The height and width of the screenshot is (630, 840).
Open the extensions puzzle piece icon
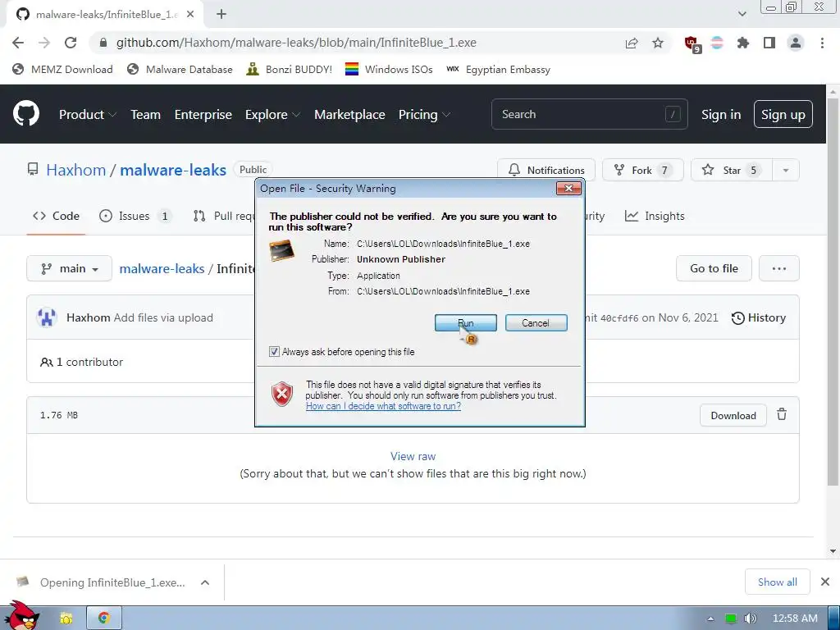(743, 43)
